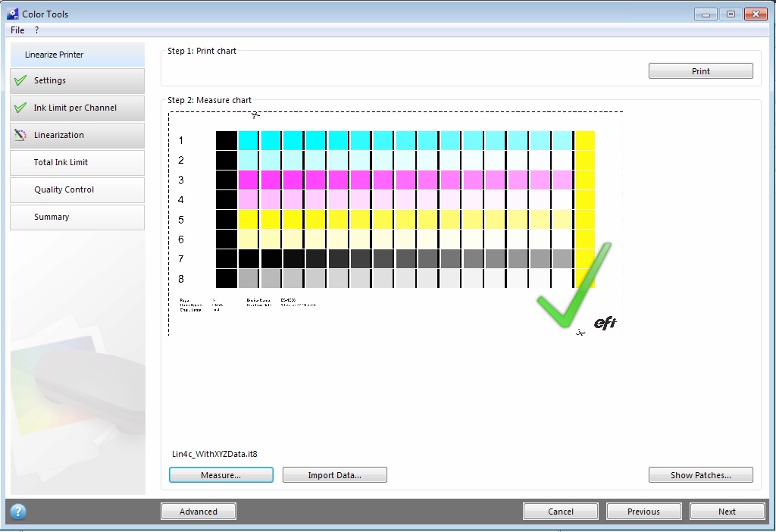Switch to the Total Ink Limit step

point(77,162)
